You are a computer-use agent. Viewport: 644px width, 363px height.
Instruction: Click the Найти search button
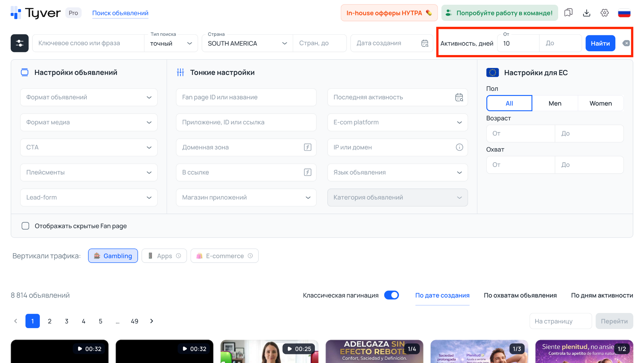pyautogui.click(x=600, y=43)
